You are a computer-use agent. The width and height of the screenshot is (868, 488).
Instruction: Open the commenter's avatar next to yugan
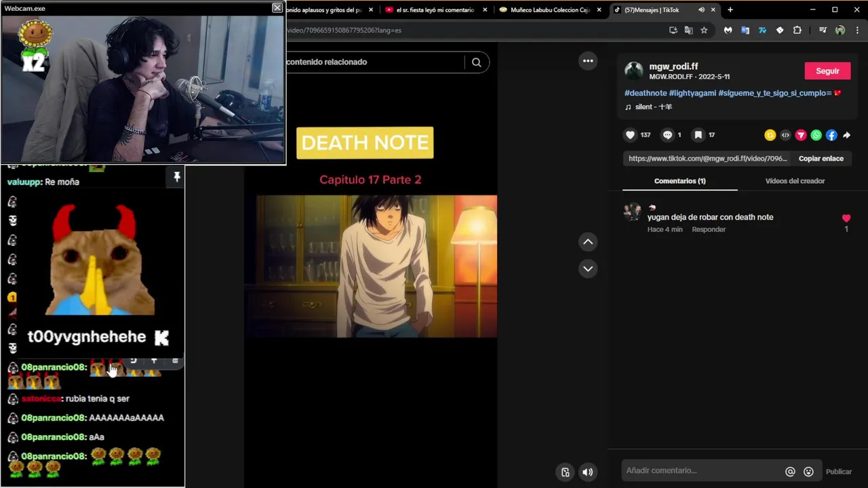[632, 212]
